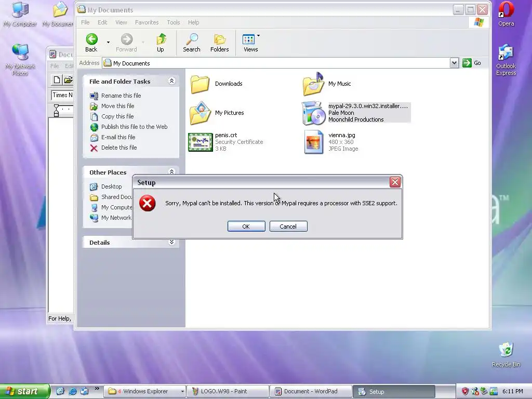The height and width of the screenshot is (399, 532).
Task: Click Delete this file link
Action: 119,148
